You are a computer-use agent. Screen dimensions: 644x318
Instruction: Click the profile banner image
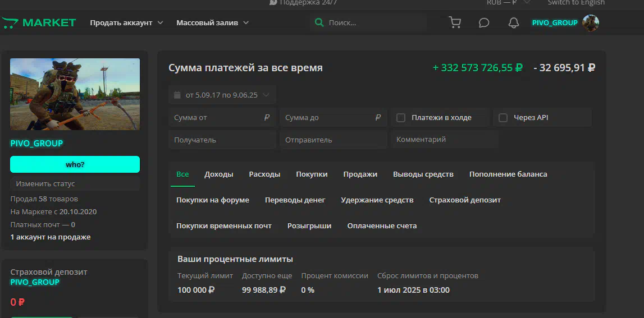tap(75, 94)
